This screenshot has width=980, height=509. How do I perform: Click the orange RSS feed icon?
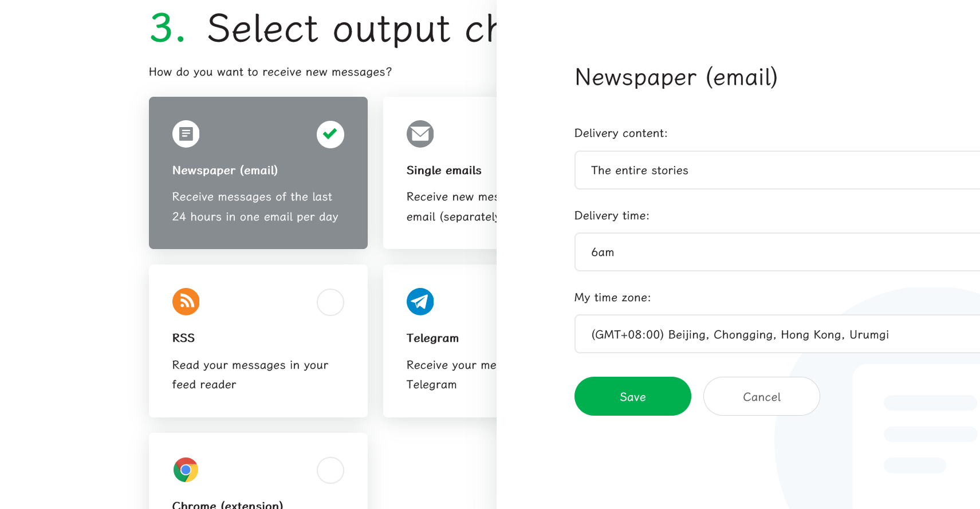coord(186,302)
